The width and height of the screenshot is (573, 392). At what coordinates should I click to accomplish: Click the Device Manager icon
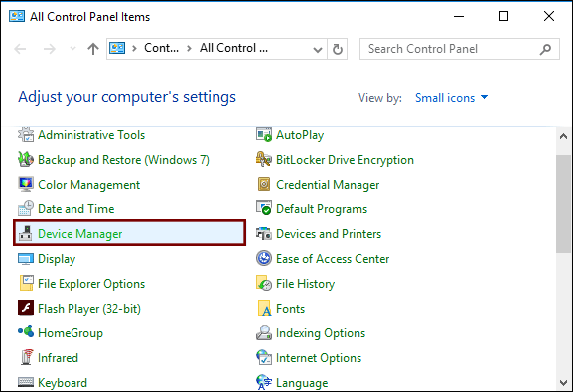click(26, 234)
